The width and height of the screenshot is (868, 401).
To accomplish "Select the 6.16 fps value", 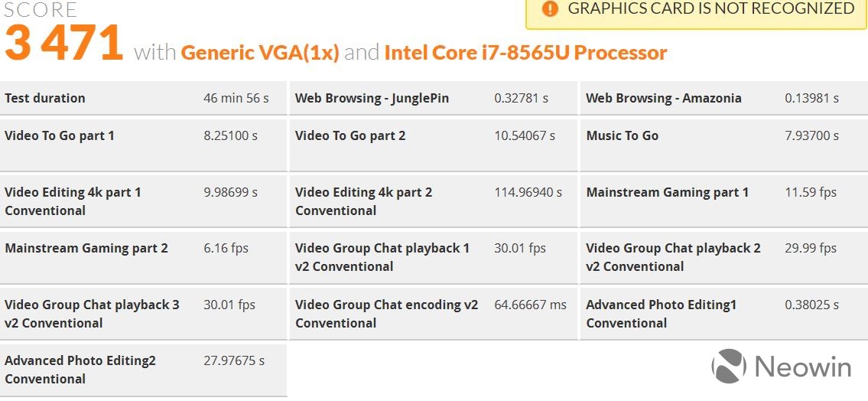I will click(x=226, y=248).
